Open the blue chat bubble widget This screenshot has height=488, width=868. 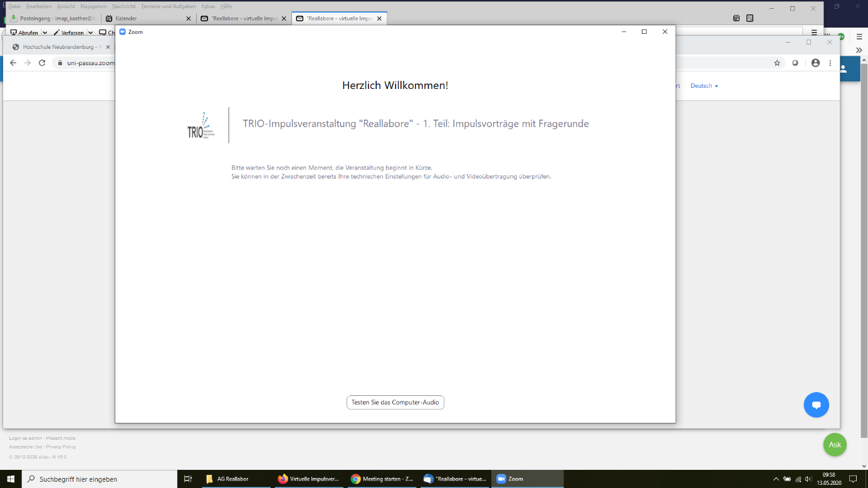pos(816,405)
